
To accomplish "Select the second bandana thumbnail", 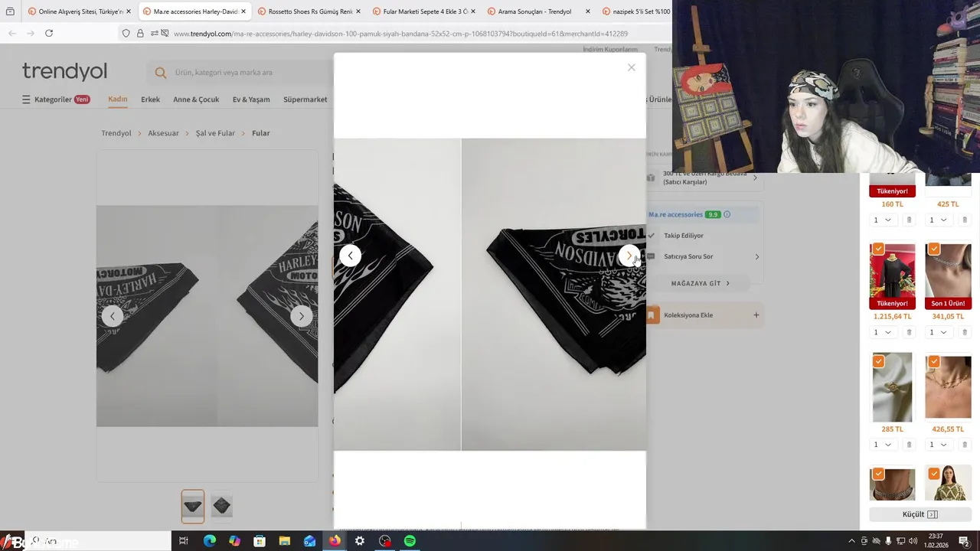I will tap(222, 506).
